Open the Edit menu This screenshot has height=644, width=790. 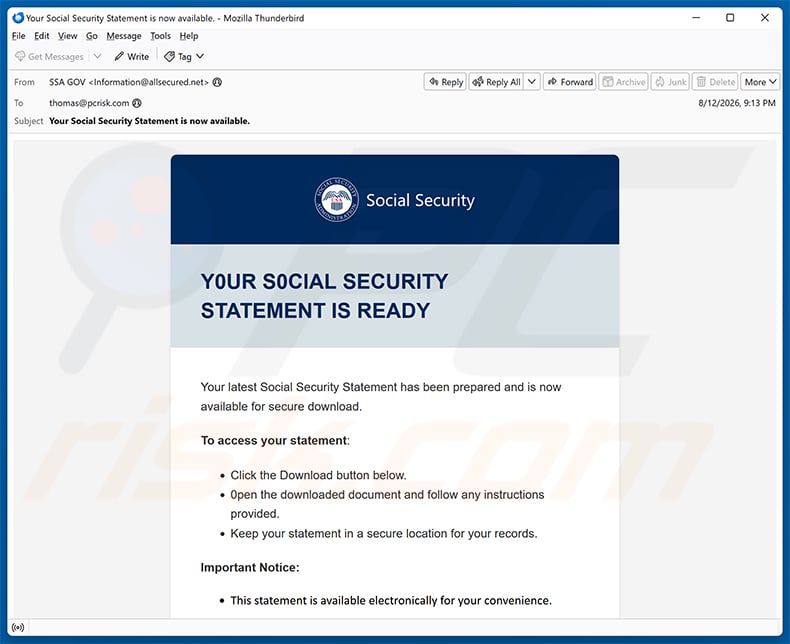pyautogui.click(x=42, y=36)
